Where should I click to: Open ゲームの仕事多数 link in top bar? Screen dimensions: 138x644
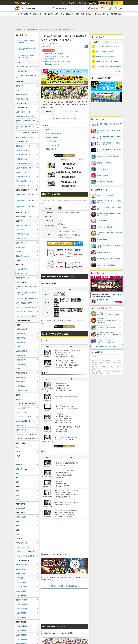pos(69,3)
